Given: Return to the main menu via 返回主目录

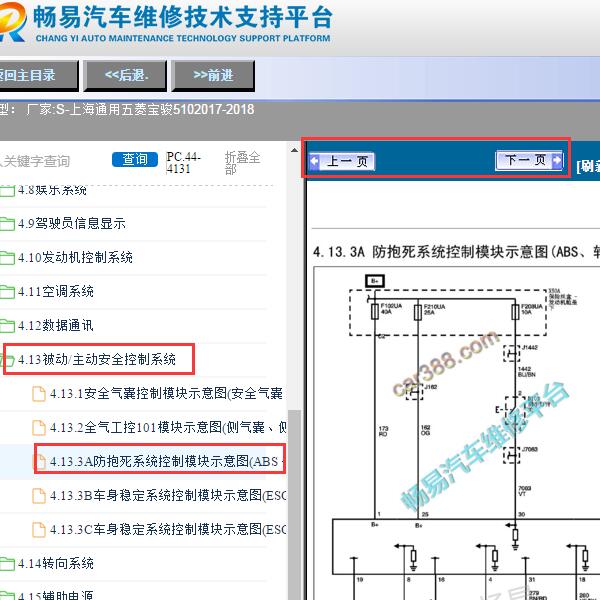Looking at the screenshot, I should point(39,75).
